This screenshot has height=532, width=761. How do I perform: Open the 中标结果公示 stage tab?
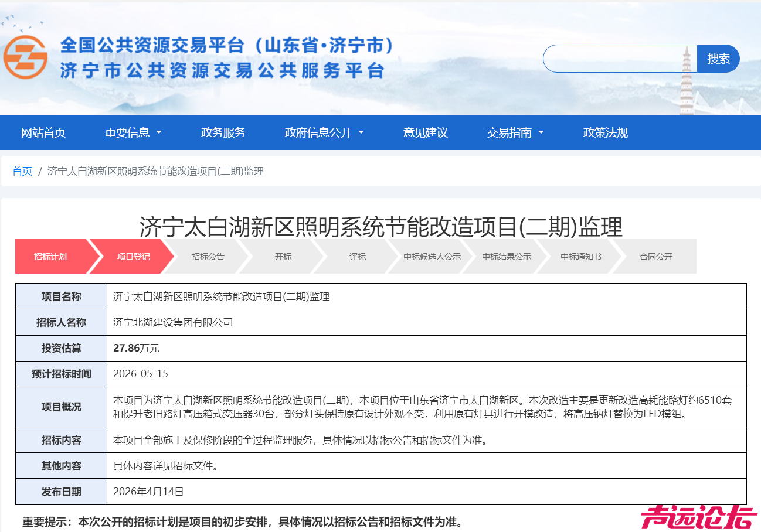(x=507, y=256)
